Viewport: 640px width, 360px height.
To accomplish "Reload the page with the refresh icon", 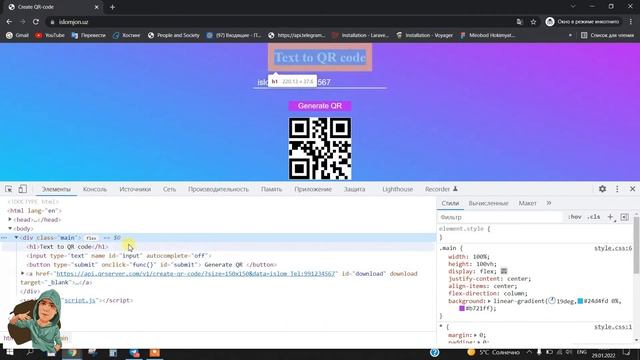I will [x=36, y=22].
